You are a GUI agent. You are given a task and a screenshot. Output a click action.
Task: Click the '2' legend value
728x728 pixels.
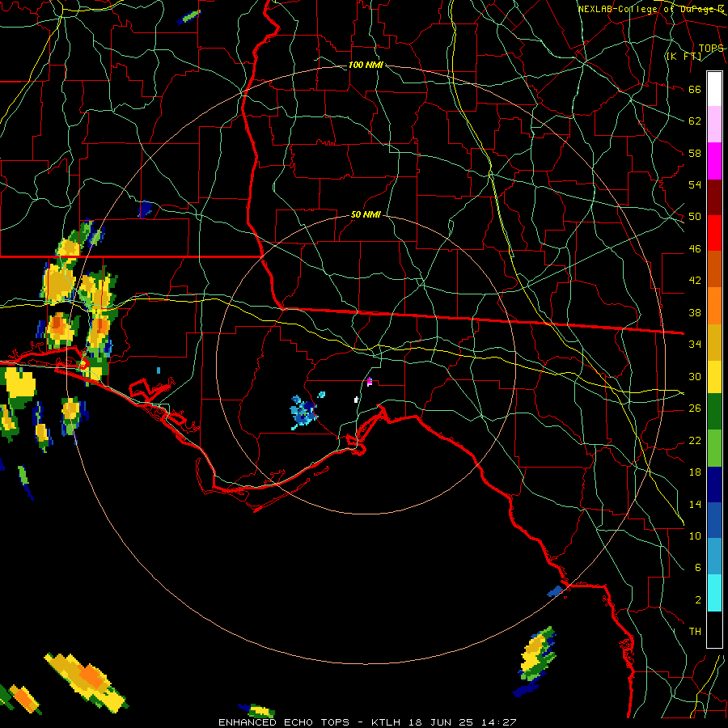697,599
